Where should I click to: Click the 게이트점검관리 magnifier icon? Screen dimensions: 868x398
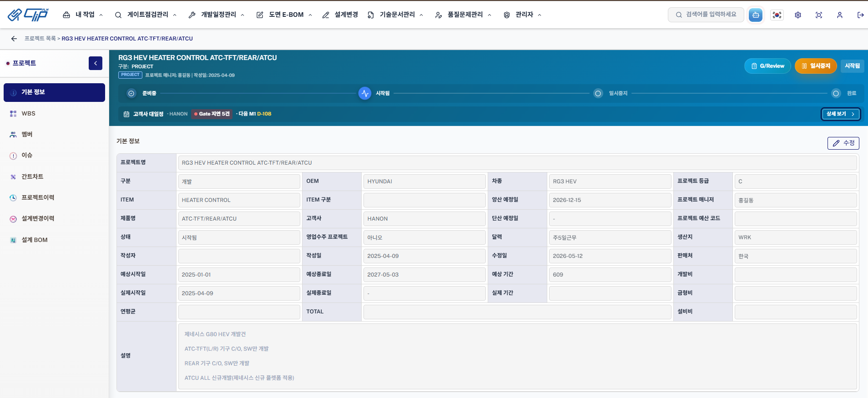tap(118, 15)
